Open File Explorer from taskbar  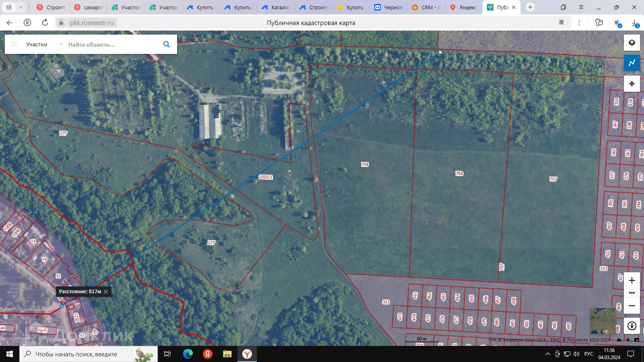(227, 354)
